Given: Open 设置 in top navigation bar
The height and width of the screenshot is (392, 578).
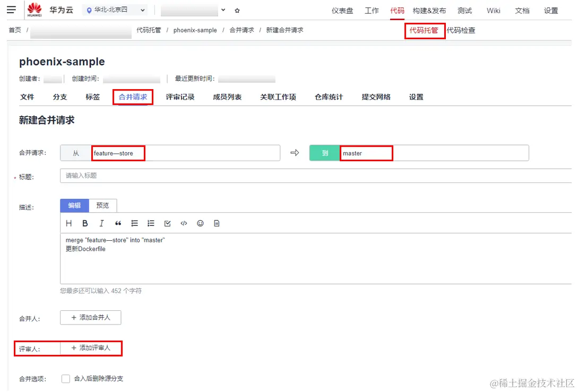Looking at the screenshot, I should [551, 11].
